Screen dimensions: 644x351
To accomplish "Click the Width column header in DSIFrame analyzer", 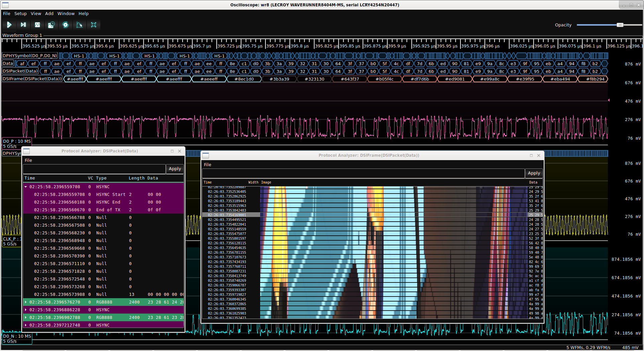I will click(x=253, y=183).
